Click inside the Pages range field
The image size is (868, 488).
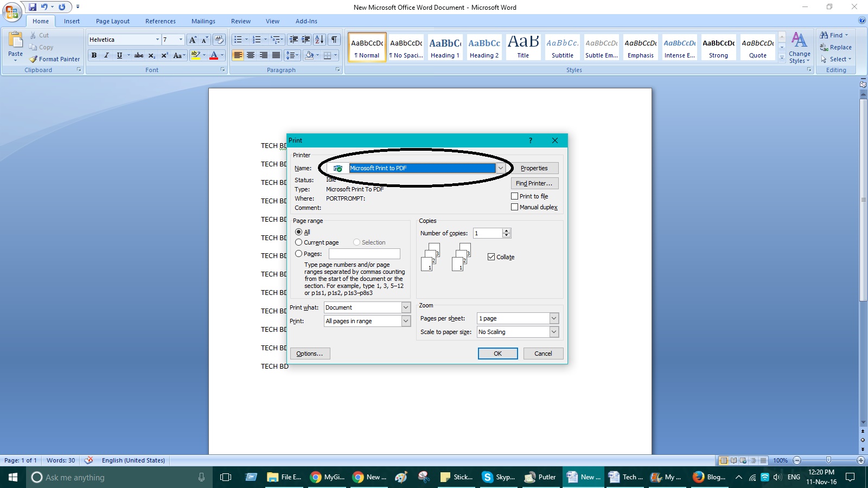point(365,254)
